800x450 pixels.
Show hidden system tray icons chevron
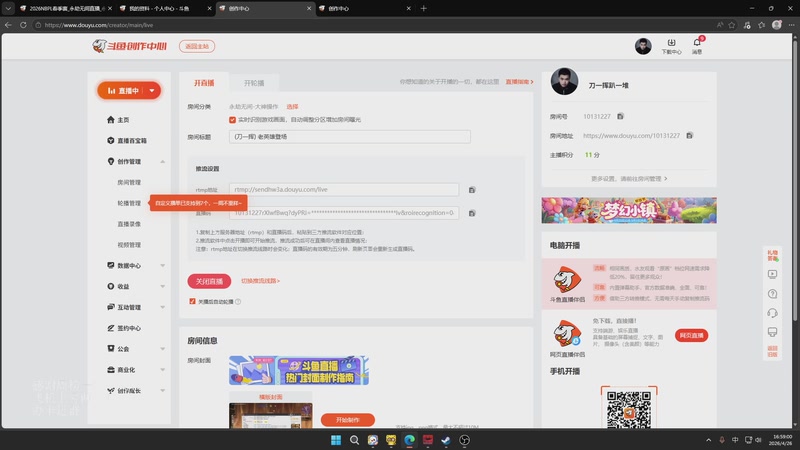pyautogui.click(x=708, y=440)
